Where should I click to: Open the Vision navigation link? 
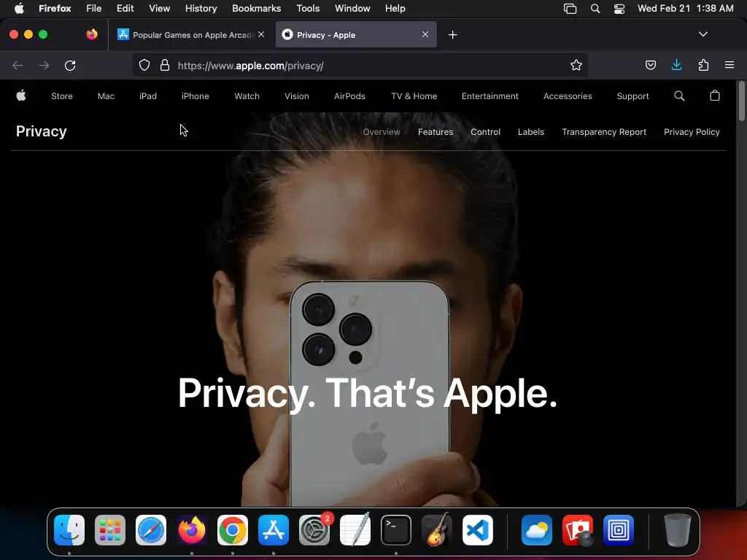pyautogui.click(x=297, y=96)
